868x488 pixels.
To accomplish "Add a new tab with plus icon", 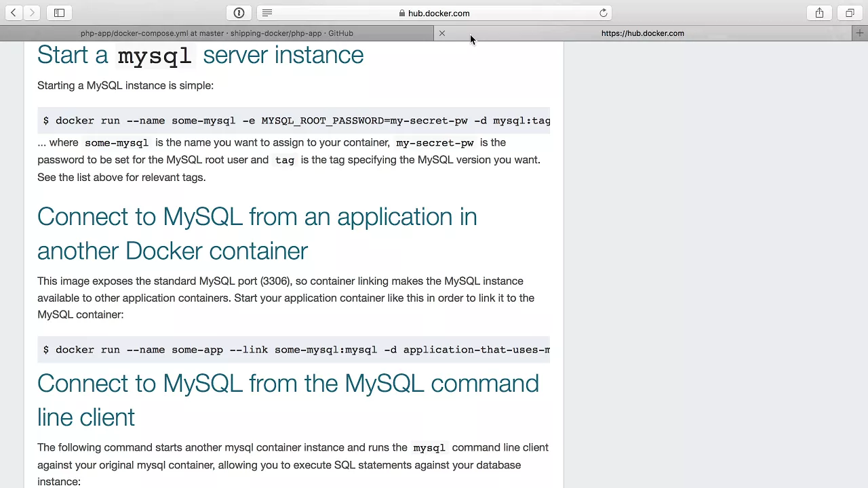I will pos(860,33).
